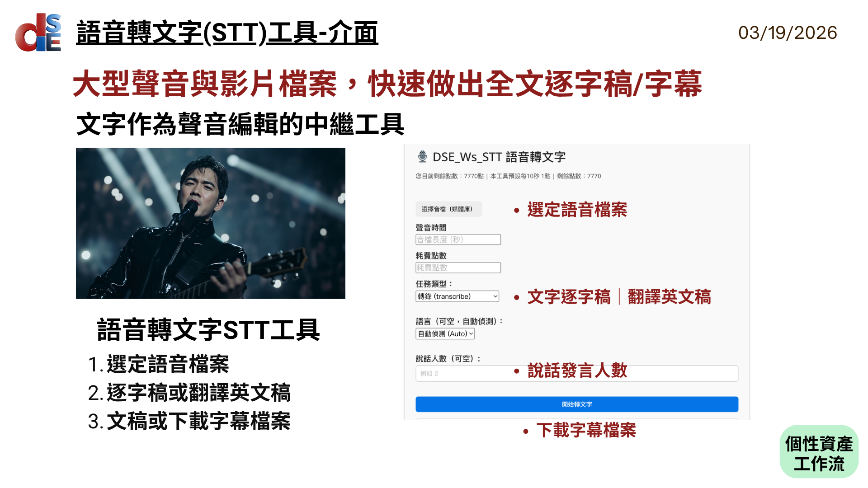Click the DSE logo icon
Screen dimensions: 868x488
click(38, 32)
